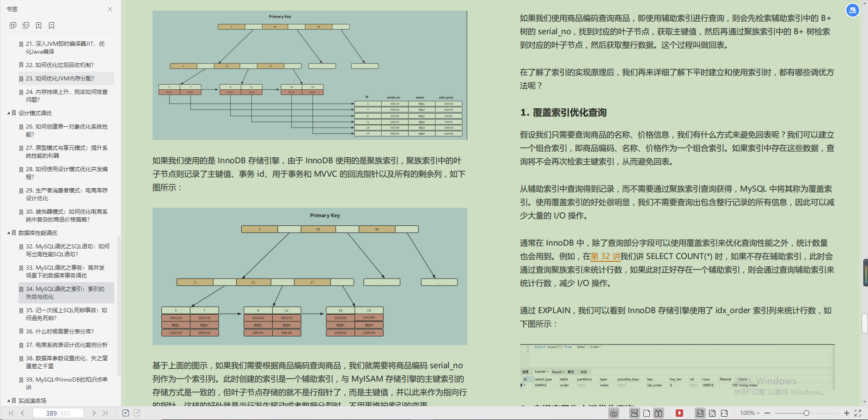Open bookmark 21. 深入JVM即时编译器JIT
This screenshot has height=420, width=868.
pyautogui.click(x=66, y=48)
